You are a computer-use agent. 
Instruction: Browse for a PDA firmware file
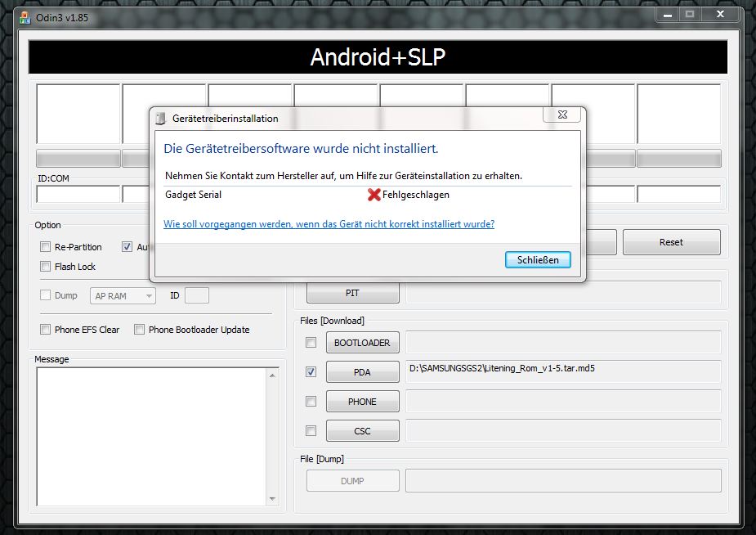coord(362,372)
